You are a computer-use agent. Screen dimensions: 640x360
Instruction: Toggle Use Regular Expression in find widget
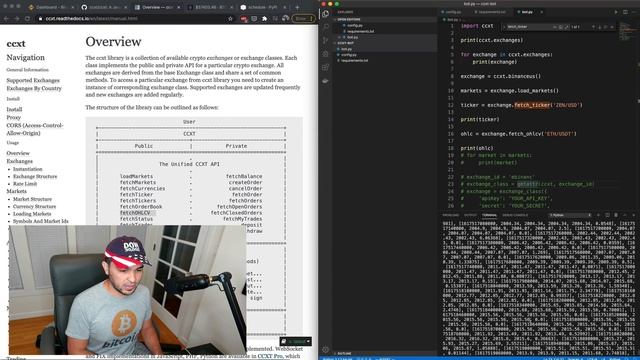click(x=567, y=27)
